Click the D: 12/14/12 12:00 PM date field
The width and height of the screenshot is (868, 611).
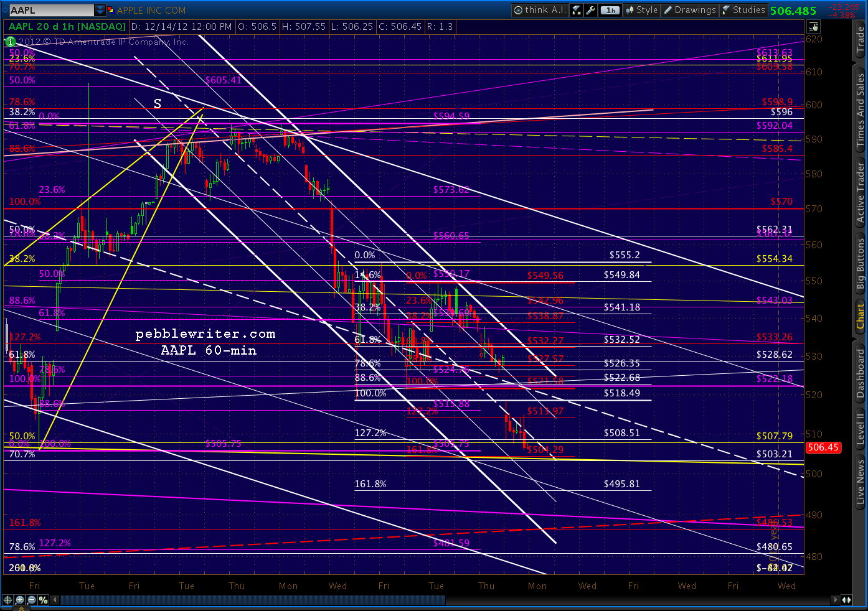pos(181,27)
